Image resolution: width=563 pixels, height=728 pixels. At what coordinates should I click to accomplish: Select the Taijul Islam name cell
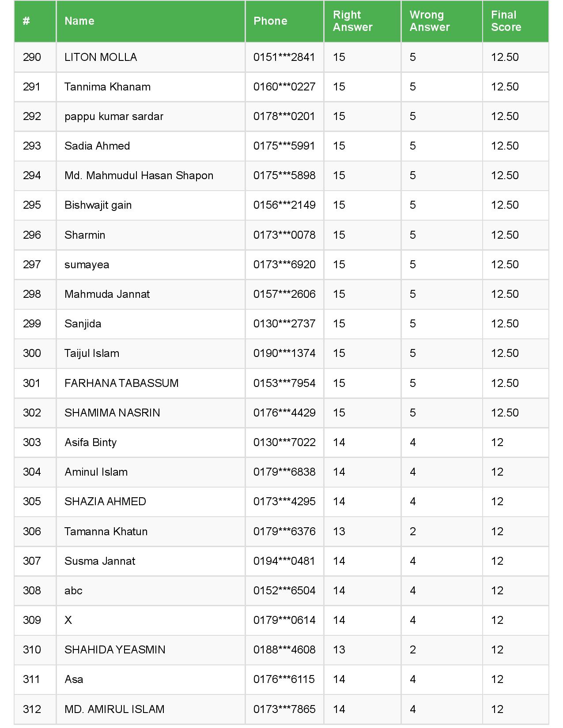92,353
